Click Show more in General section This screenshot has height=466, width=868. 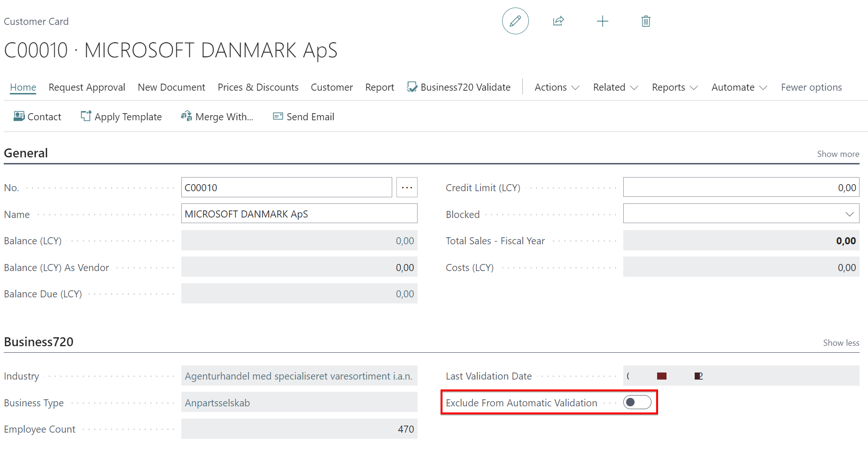pyautogui.click(x=838, y=154)
